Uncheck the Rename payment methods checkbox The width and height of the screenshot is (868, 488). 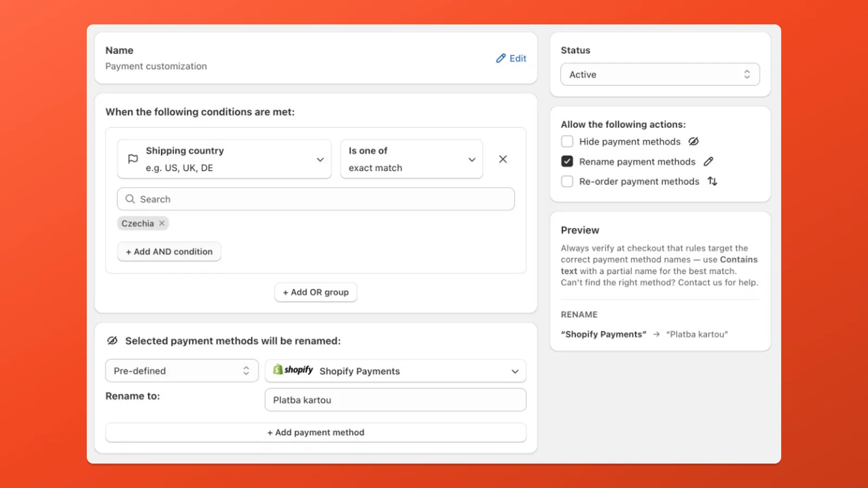(567, 161)
